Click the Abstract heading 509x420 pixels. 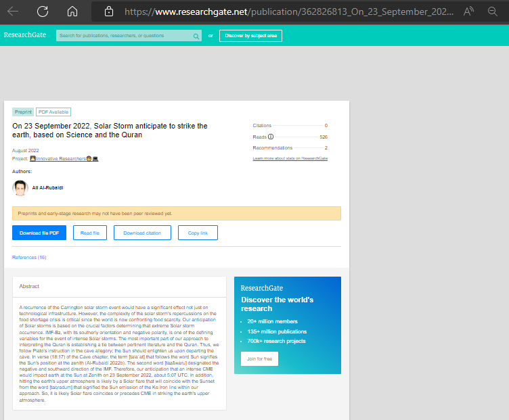click(x=29, y=286)
